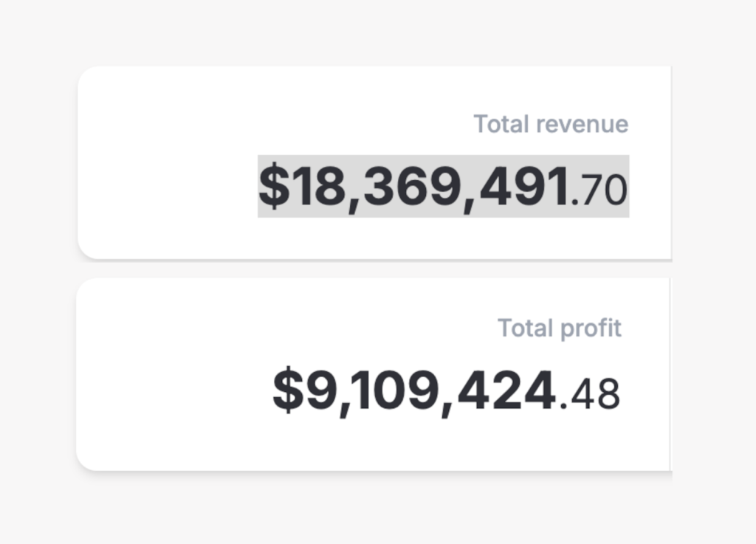Click the .70 cents in revenue
756x544 pixels.
(x=601, y=189)
